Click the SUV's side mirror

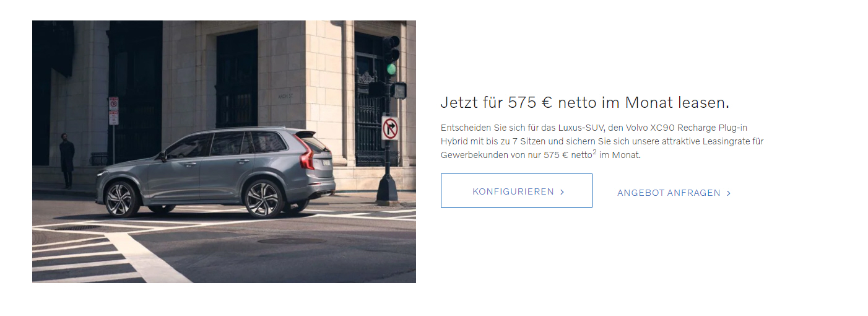pos(163,156)
